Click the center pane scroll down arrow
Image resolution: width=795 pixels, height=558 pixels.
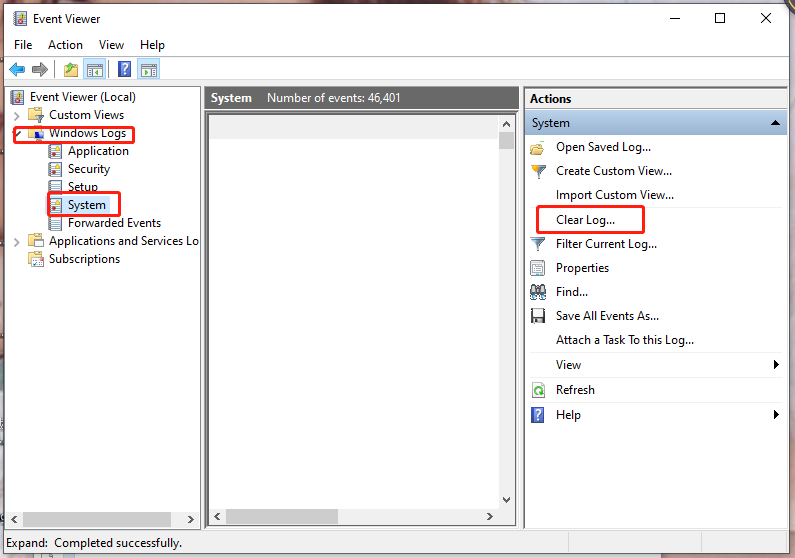pyautogui.click(x=506, y=500)
